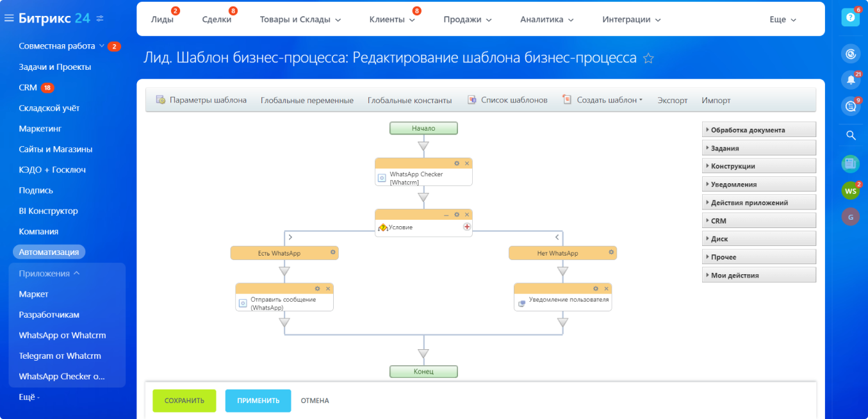This screenshot has width=868, height=419.
Task: Collapse the Условие block with minus icon
Action: 446,215
